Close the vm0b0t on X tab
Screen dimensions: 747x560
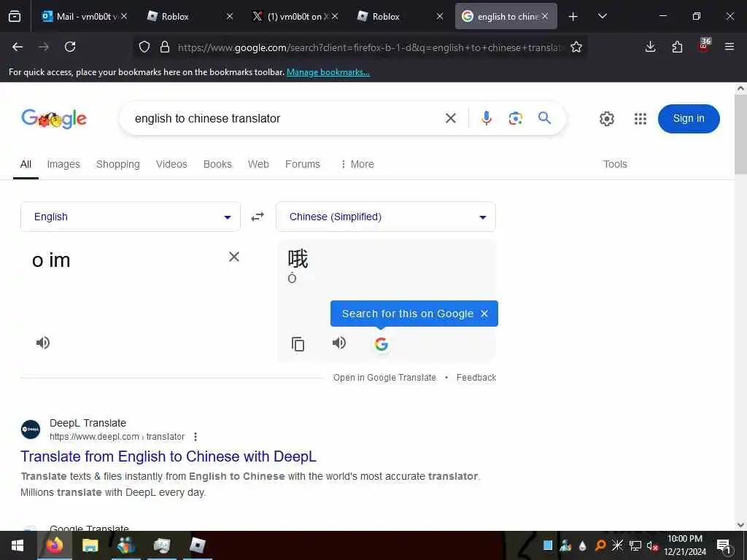[x=335, y=16]
